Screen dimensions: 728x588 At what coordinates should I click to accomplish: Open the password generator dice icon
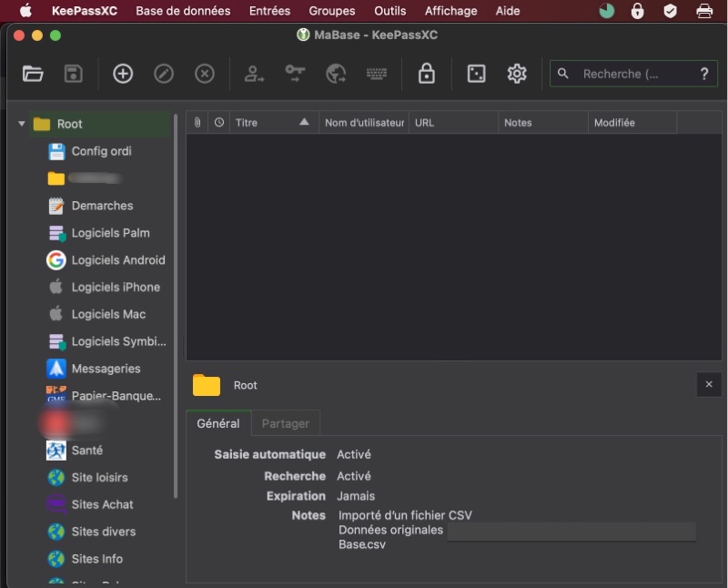click(x=476, y=75)
